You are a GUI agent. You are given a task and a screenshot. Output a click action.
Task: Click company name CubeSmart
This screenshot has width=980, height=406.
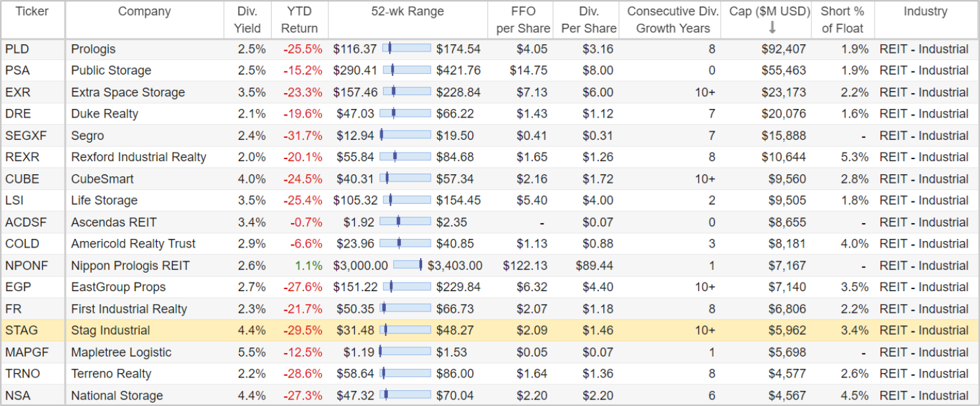coord(102,179)
